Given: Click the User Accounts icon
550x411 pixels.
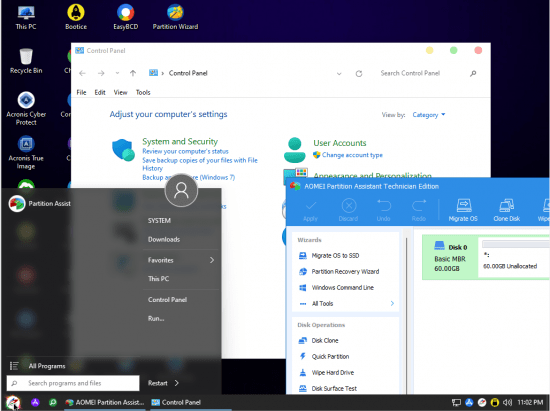Looking at the screenshot, I should point(295,150).
